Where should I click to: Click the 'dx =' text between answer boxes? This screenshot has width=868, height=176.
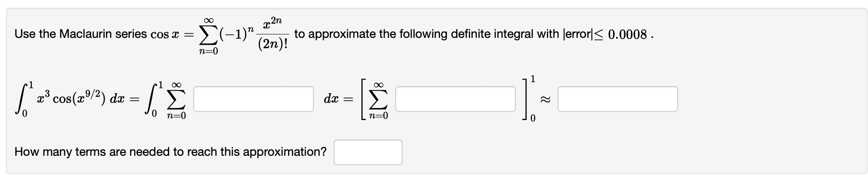(x=338, y=99)
